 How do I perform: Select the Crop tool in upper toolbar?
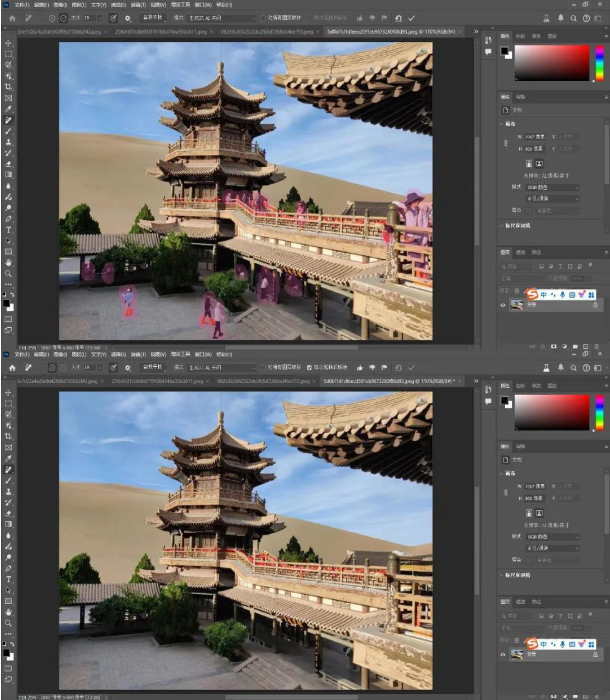point(9,87)
